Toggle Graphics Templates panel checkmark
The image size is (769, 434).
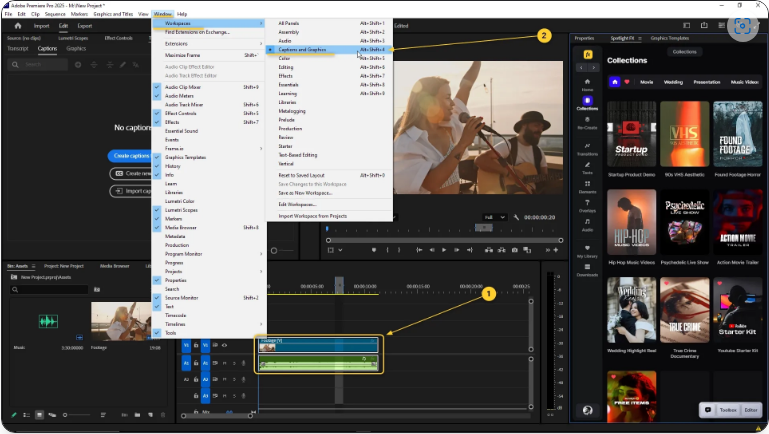tap(157, 157)
